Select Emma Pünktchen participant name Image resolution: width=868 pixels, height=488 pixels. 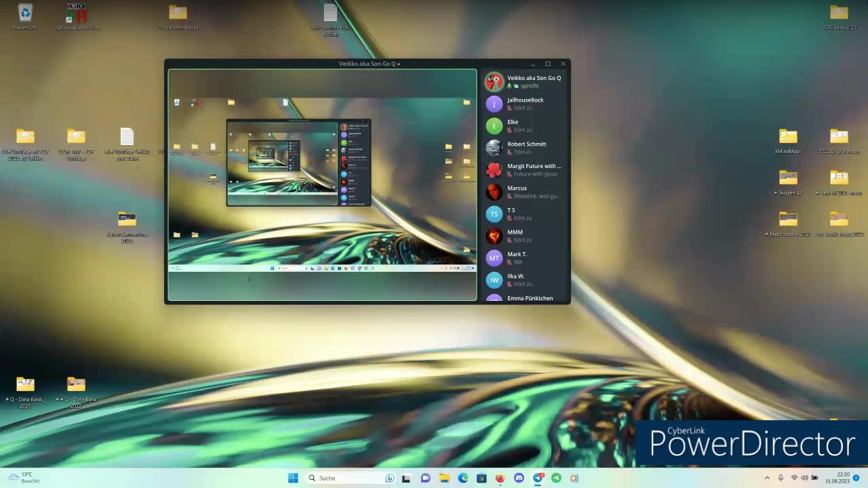coord(530,298)
